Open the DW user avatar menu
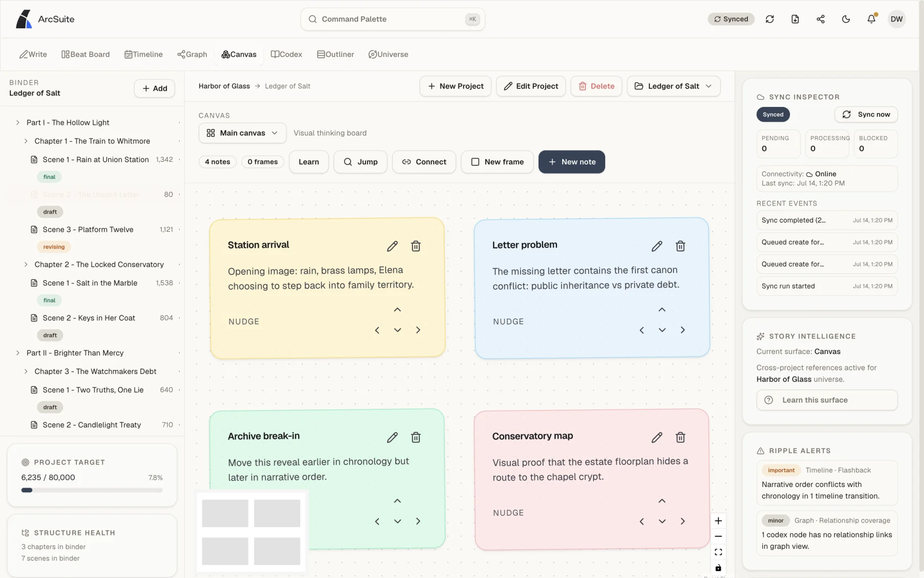This screenshot has width=924, height=578. (x=897, y=19)
